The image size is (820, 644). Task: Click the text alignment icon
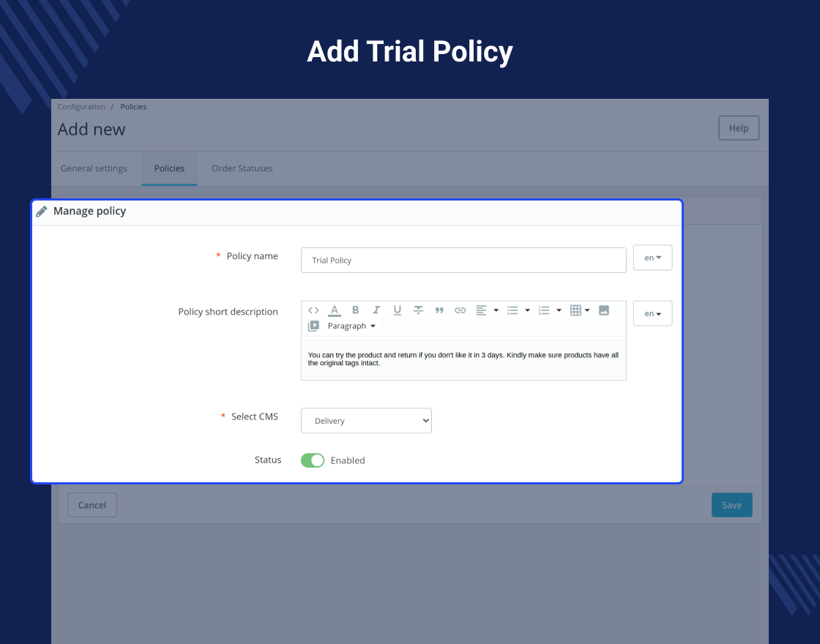481,310
